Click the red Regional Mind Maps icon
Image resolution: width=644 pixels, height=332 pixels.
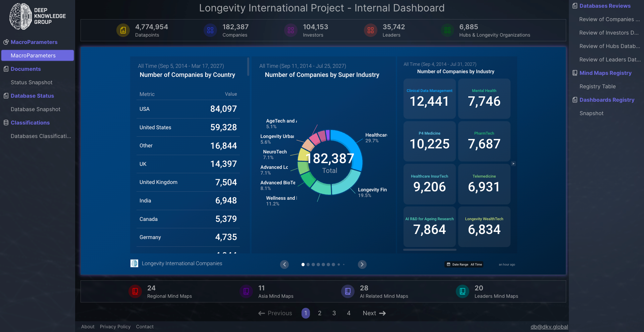tap(135, 291)
